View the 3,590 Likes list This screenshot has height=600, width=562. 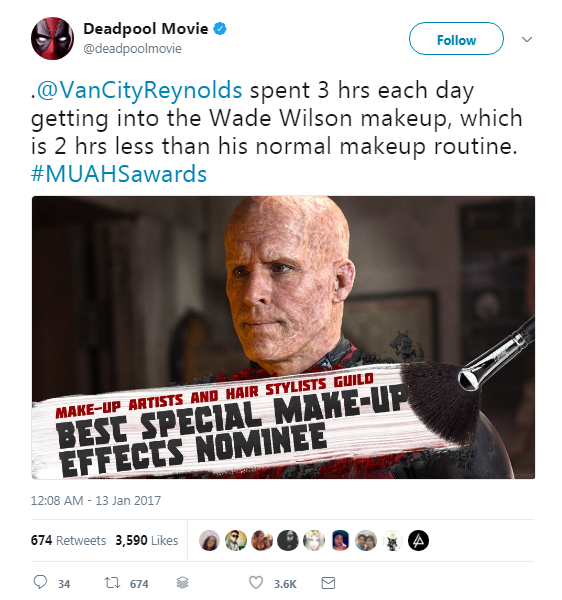tap(147, 540)
